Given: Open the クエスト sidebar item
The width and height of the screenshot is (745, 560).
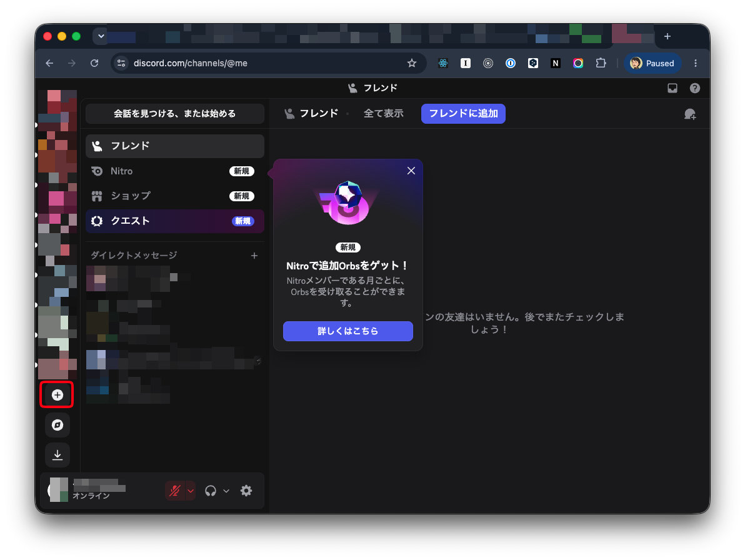Looking at the screenshot, I should pos(175,221).
